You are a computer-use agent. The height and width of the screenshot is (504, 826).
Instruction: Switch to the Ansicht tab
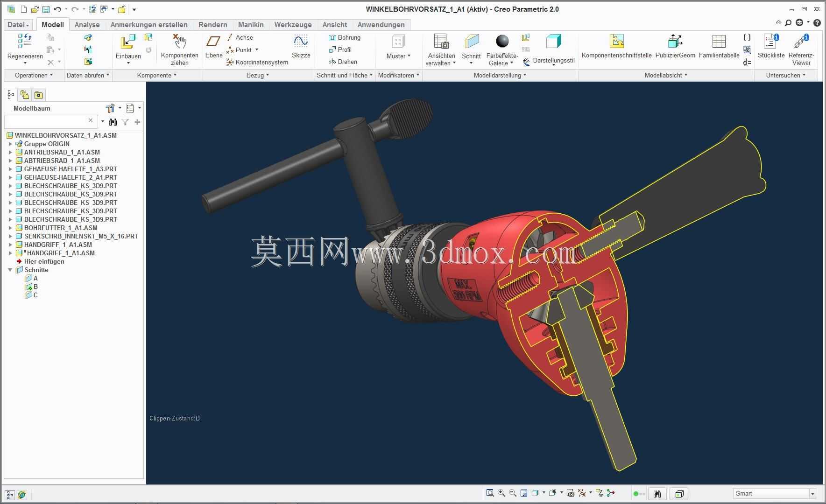pyautogui.click(x=335, y=24)
